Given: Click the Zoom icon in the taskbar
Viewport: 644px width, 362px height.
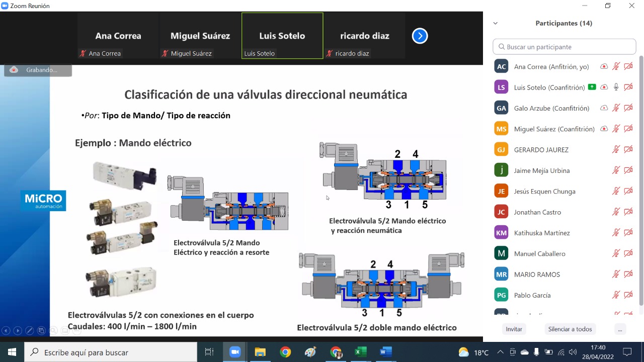Looking at the screenshot, I should pyautogui.click(x=234, y=352).
